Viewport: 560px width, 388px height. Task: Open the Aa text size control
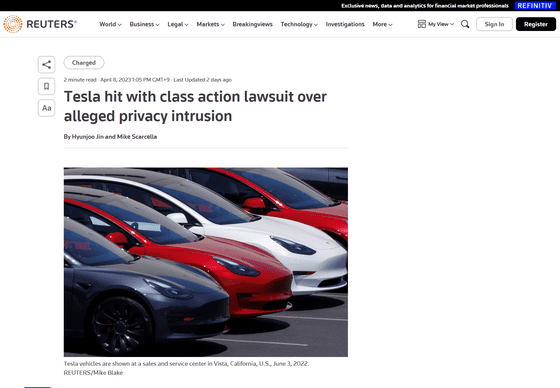(46, 108)
